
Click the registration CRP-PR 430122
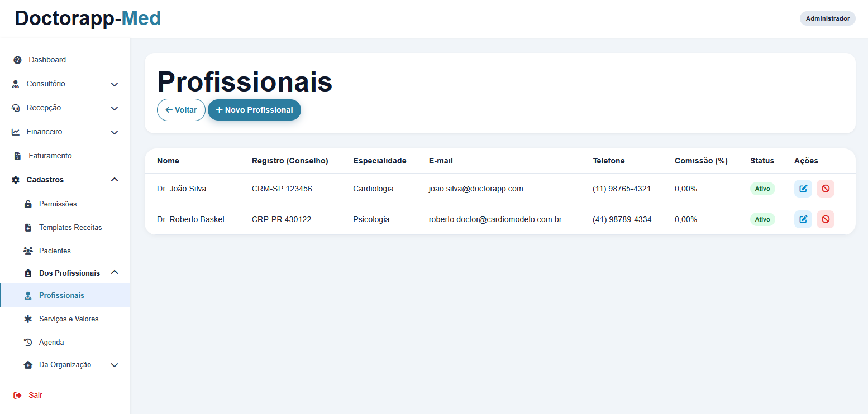click(x=282, y=219)
